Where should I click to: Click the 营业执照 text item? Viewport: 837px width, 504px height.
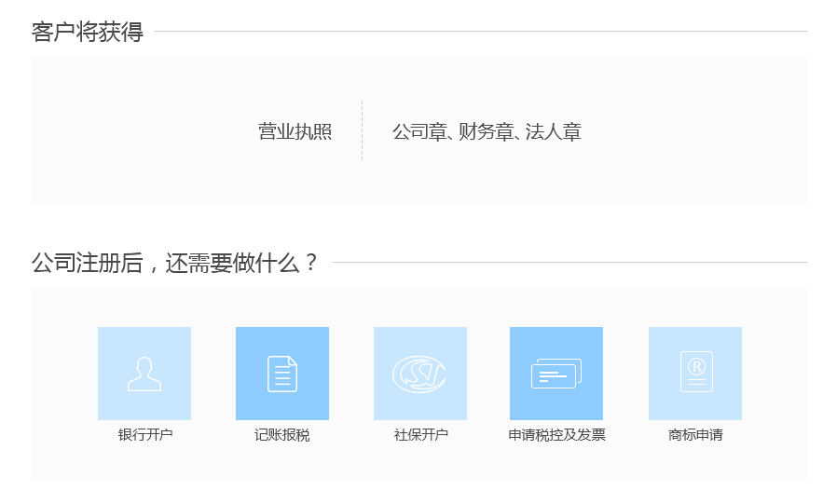(x=295, y=132)
